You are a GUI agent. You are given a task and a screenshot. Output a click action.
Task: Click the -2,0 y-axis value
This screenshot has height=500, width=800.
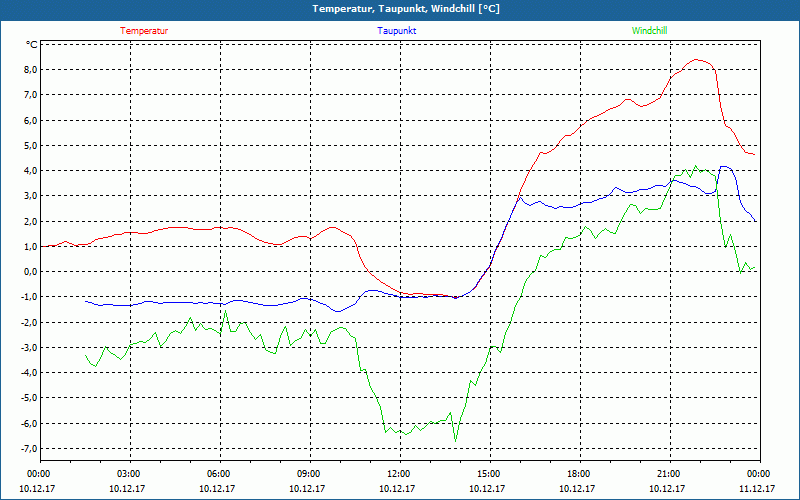coord(29,322)
